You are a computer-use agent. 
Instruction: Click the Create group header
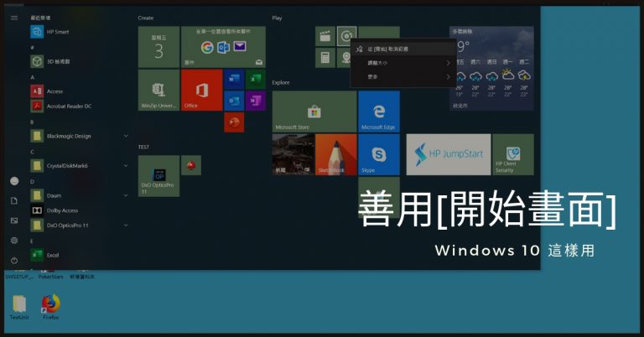pyautogui.click(x=146, y=18)
